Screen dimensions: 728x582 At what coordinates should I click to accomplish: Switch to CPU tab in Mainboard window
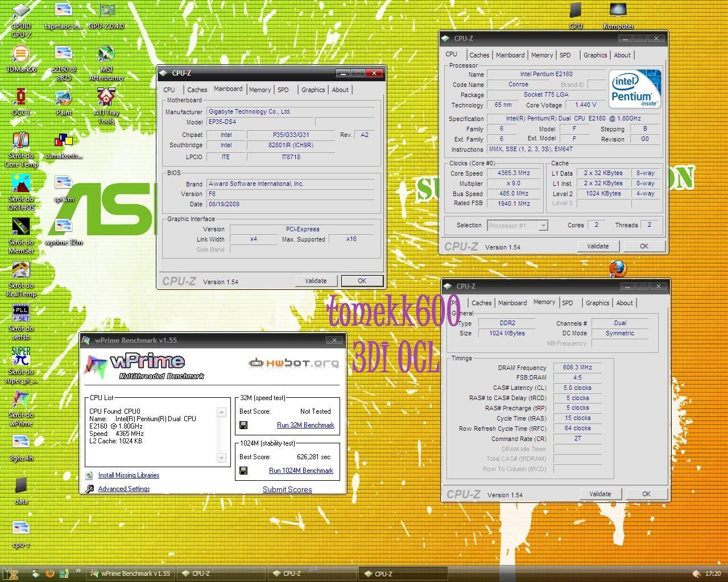tap(169, 90)
